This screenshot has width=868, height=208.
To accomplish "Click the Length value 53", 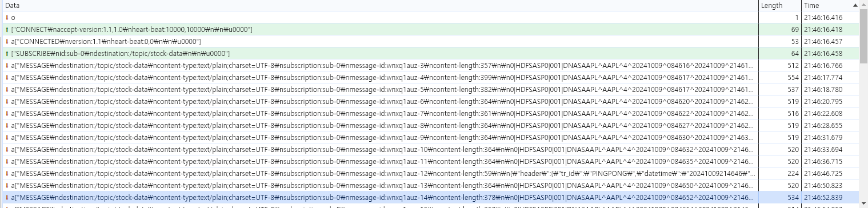I will (795, 42).
